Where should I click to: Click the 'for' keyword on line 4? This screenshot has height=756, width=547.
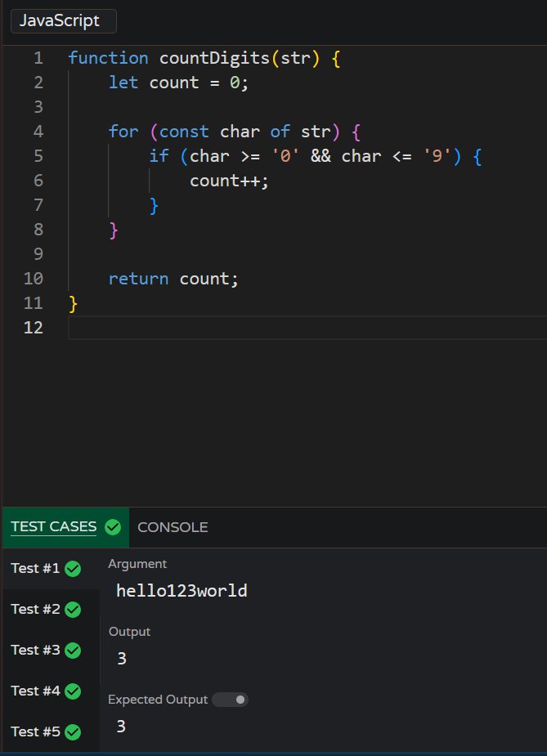(123, 132)
